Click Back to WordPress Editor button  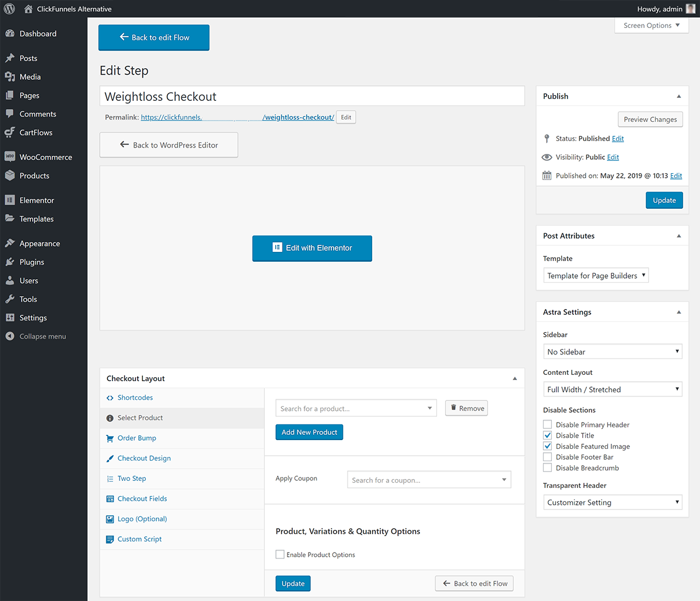coord(169,145)
